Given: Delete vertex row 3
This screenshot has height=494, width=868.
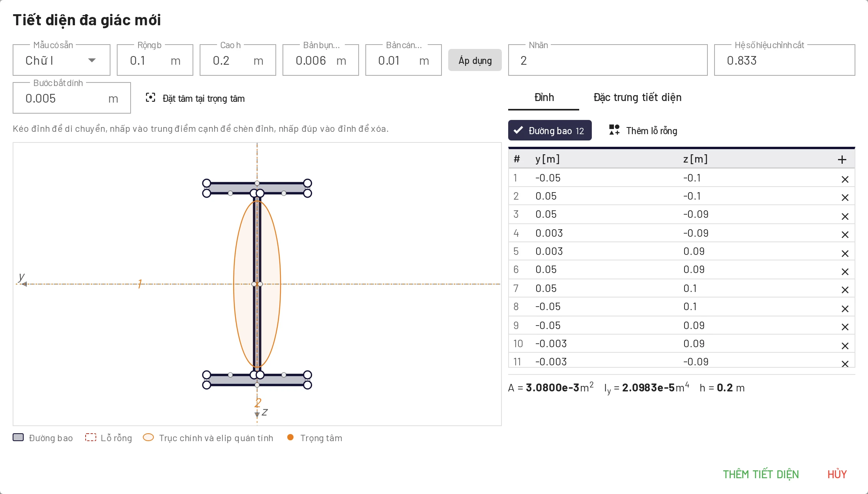Looking at the screenshot, I should [x=845, y=217].
